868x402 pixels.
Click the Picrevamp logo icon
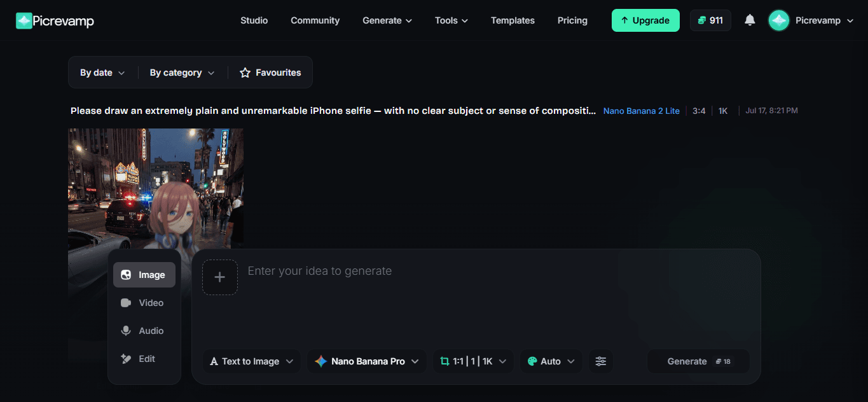(x=24, y=21)
